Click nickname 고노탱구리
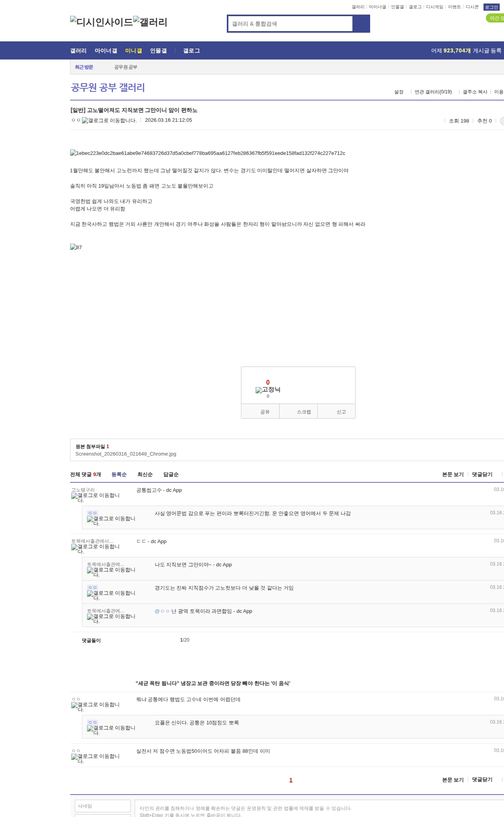 tap(83, 490)
